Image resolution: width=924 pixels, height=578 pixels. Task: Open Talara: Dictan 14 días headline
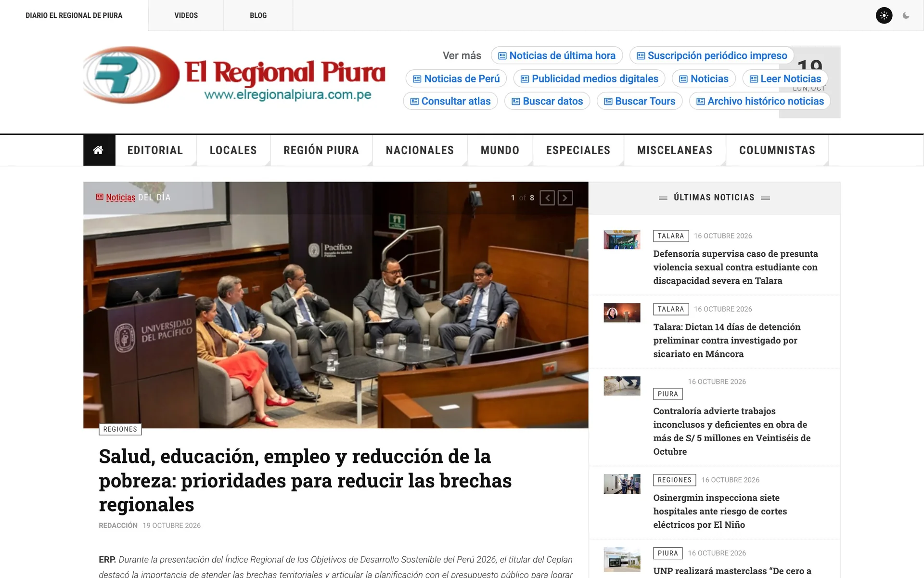click(727, 341)
